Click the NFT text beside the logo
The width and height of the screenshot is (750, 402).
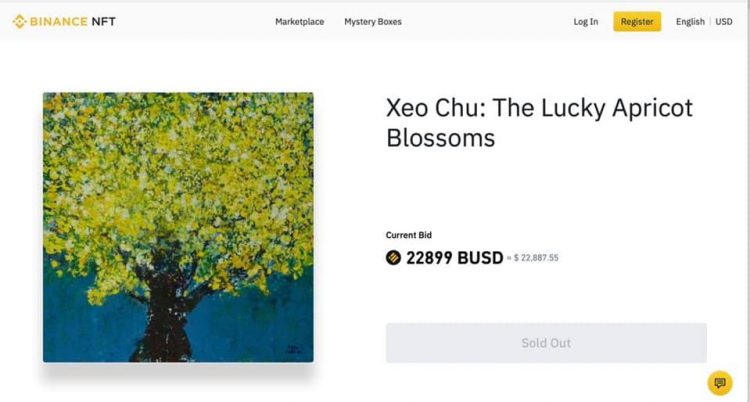(104, 21)
